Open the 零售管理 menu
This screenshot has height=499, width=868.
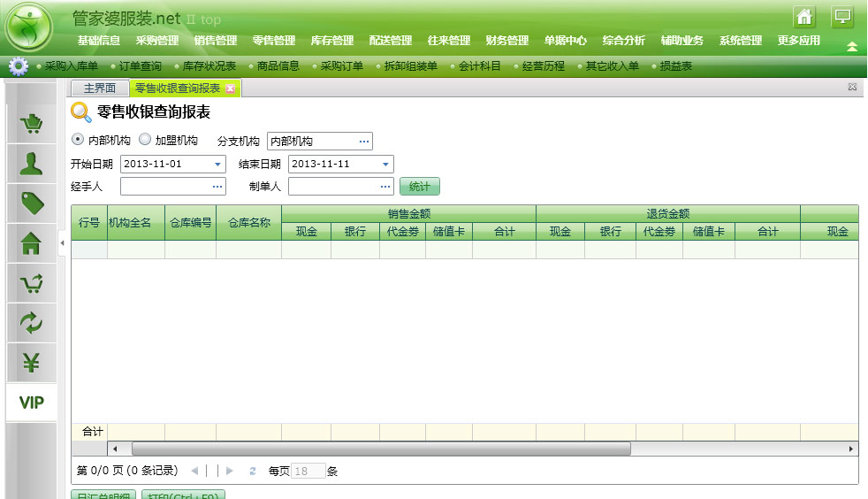(274, 41)
